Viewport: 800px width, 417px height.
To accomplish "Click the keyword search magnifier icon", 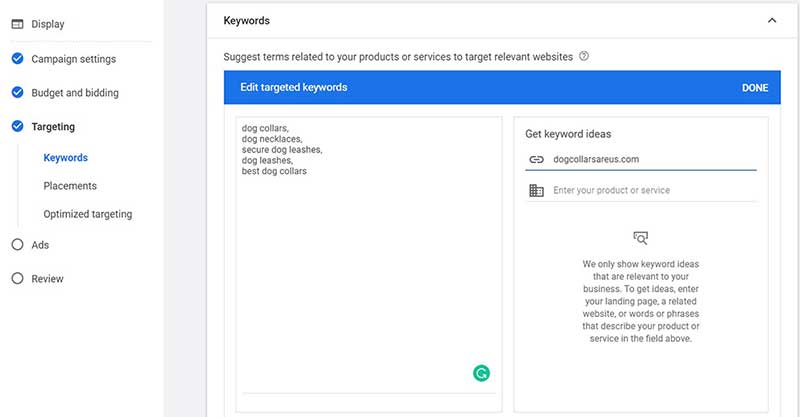I will 640,238.
